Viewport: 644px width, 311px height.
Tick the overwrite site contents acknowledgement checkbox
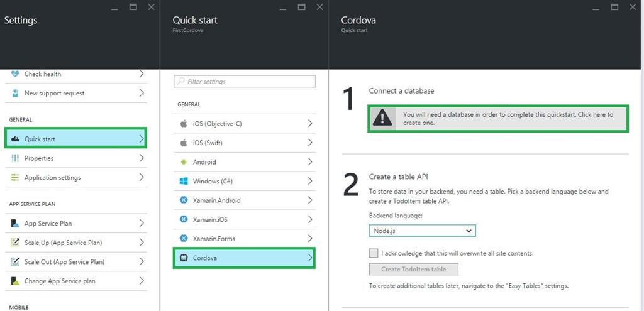(374, 253)
